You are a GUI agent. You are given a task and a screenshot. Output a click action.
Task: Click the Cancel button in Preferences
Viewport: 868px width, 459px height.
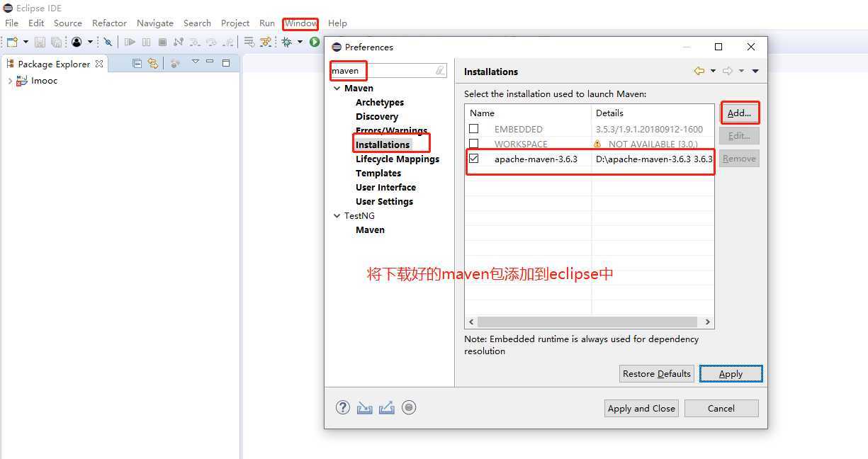click(721, 408)
